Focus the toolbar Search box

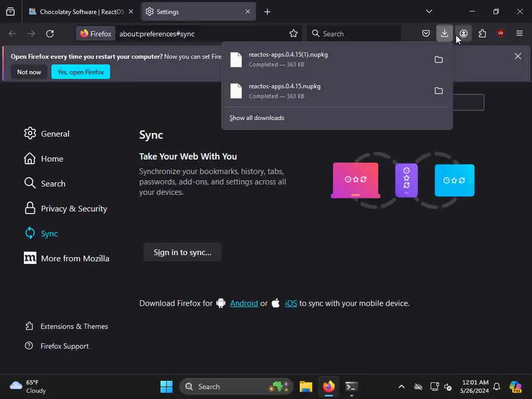(354, 34)
